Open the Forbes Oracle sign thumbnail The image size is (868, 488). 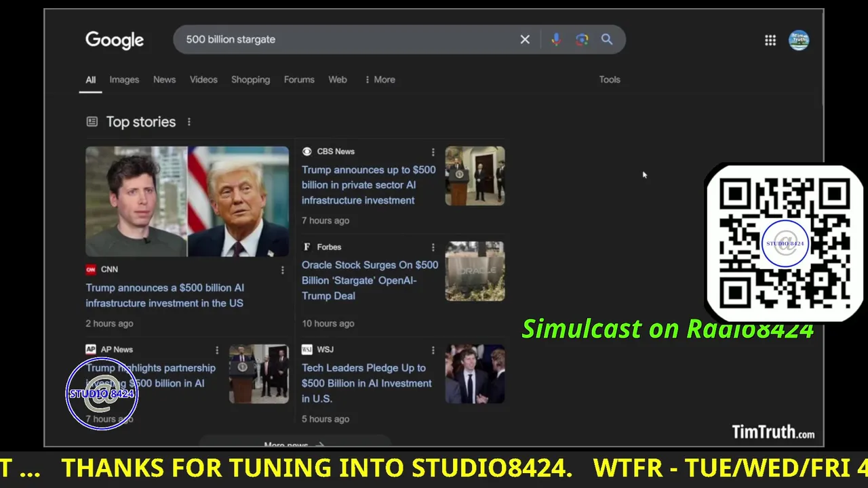pyautogui.click(x=475, y=271)
